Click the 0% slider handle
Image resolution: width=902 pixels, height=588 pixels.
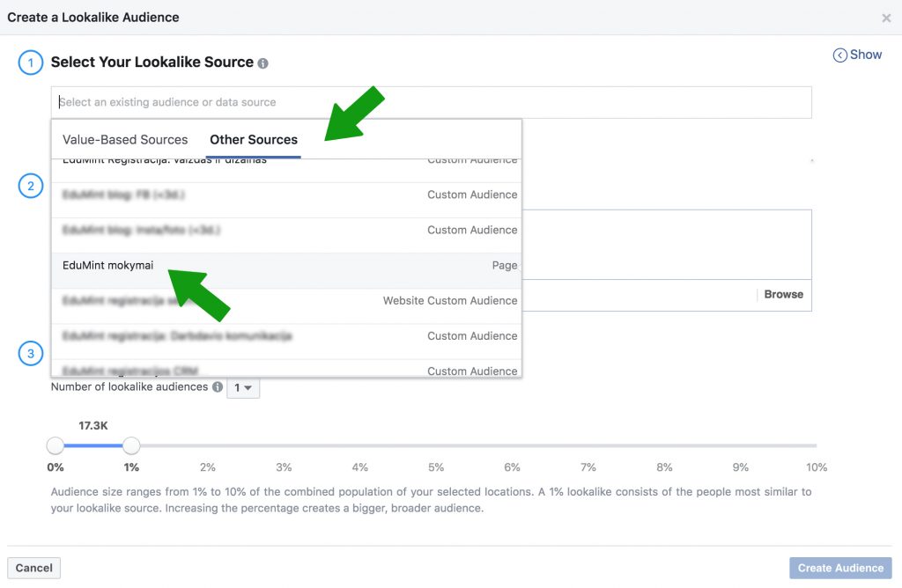[55, 445]
